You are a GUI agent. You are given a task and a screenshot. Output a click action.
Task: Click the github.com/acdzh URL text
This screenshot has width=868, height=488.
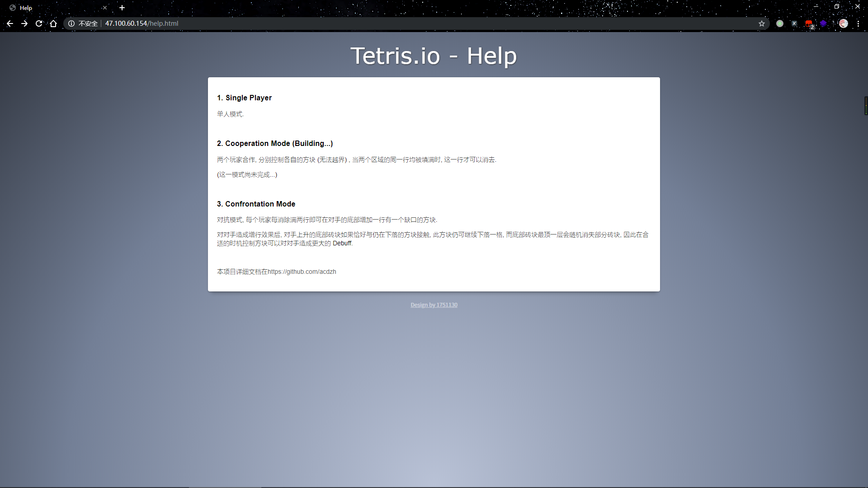pyautogui.click(x=302, y=272)
